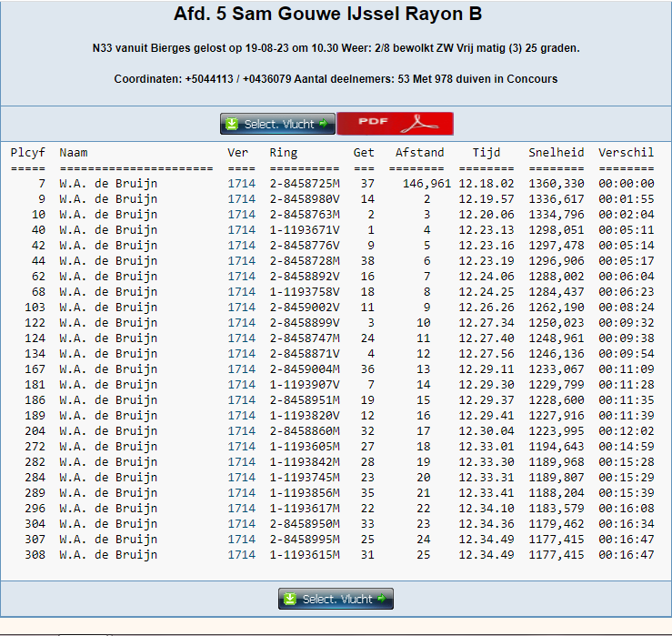Open Ver link 1714 in row Plcyf 272
The height and width of the screenshot is (636, 672).
(x=241, y=446)
